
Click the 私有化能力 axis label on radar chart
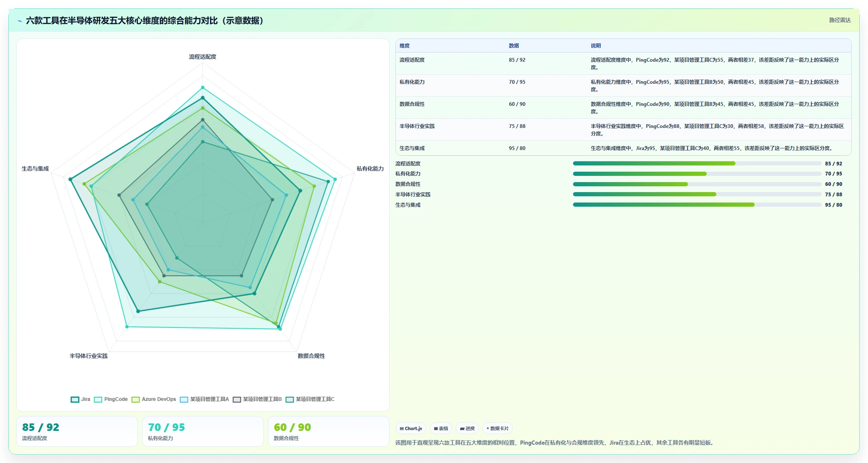[370, 169]
